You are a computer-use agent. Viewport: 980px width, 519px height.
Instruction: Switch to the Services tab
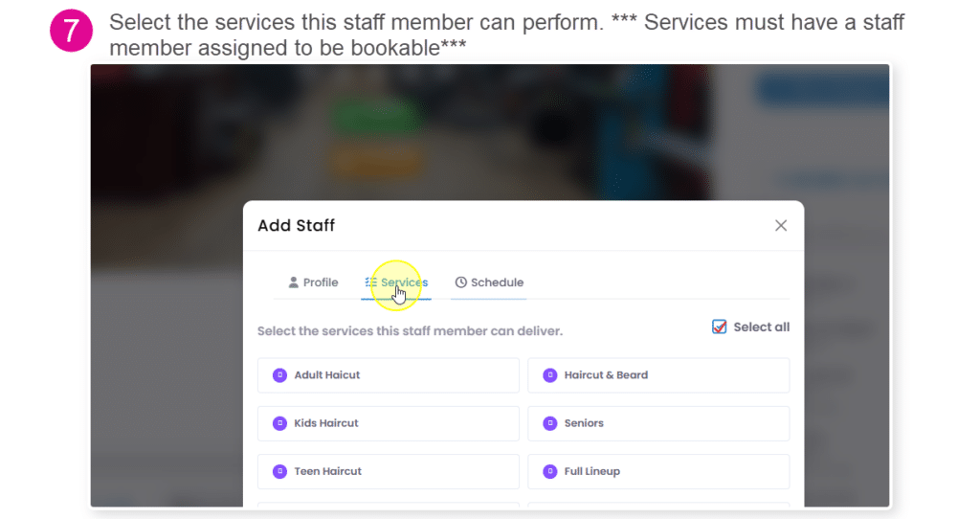(396, 282)
